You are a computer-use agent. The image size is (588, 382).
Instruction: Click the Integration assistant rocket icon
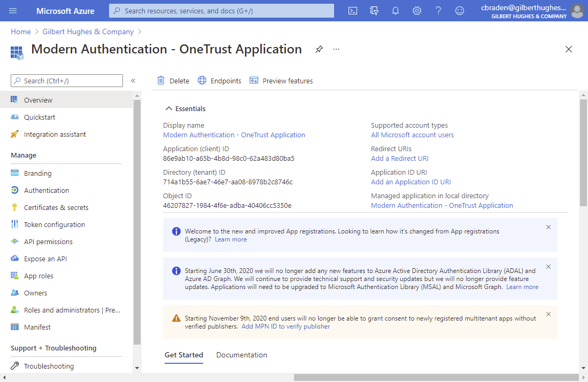(14, 134)
